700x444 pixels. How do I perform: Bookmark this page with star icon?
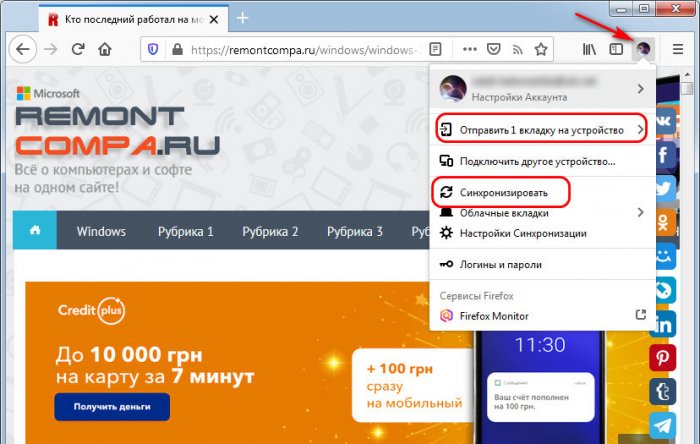click(541, 48)
